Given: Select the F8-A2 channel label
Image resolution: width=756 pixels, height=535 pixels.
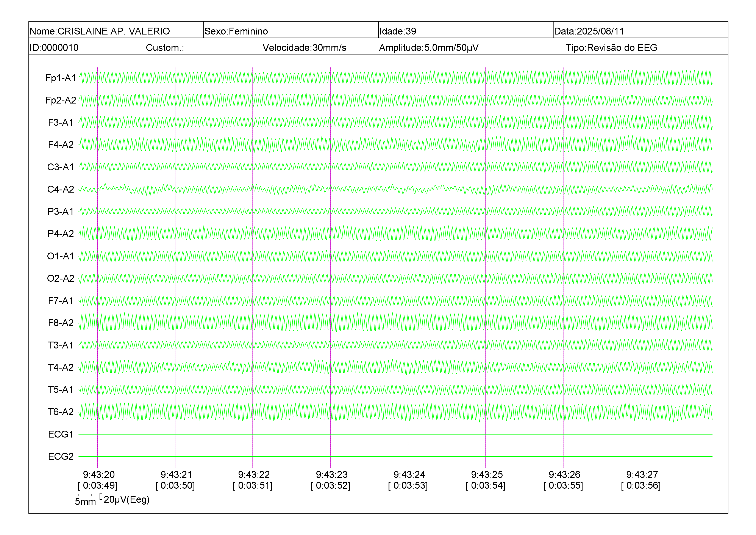Looking at the screenshot, I should click(61, 323).
